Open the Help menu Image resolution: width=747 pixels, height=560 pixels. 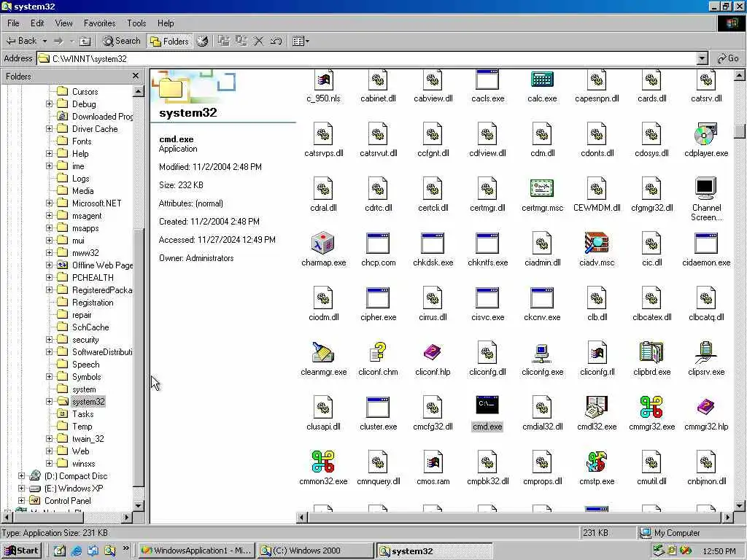click(x=166, y=23)
